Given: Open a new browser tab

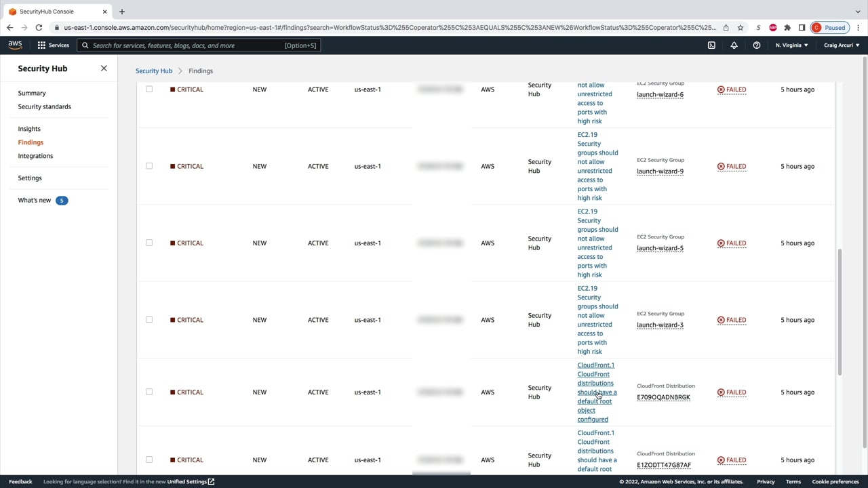Looking at the screenshot, I should tap(122, 12).
